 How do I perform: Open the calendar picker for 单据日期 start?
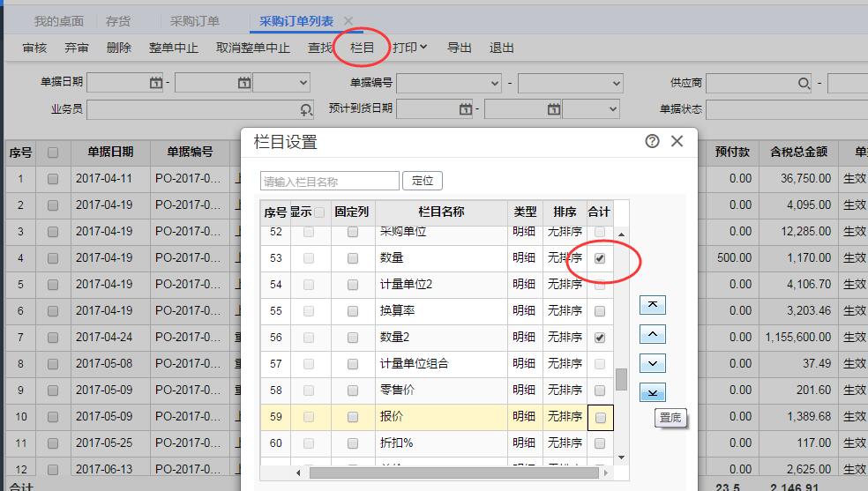156,83
